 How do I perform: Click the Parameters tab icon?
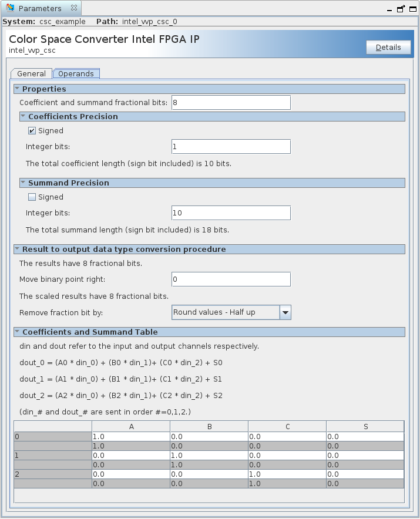click(x=10, y=8)
